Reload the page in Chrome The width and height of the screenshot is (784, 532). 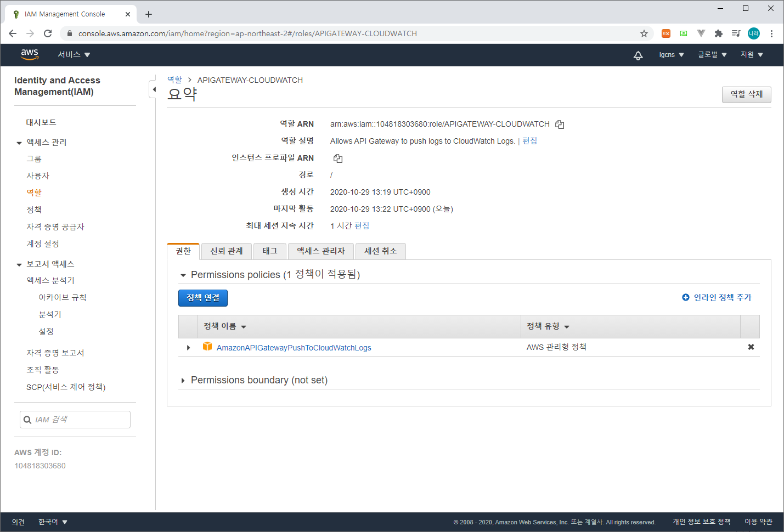click(x=48, y=33)
